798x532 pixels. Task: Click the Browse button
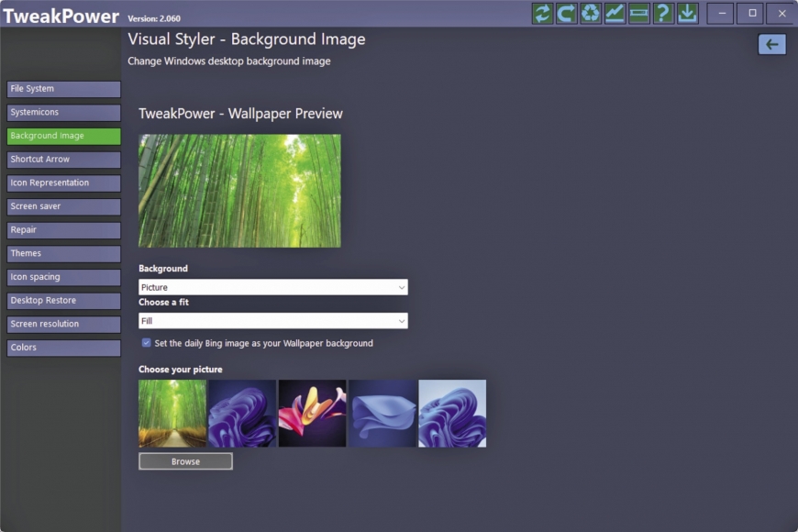185,461
